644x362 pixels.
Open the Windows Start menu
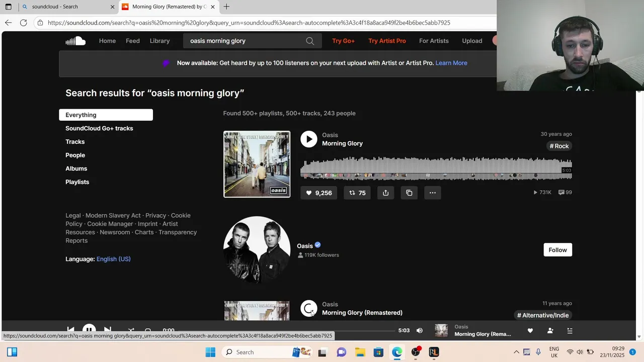pyautogui.click(x=210, y=352)
